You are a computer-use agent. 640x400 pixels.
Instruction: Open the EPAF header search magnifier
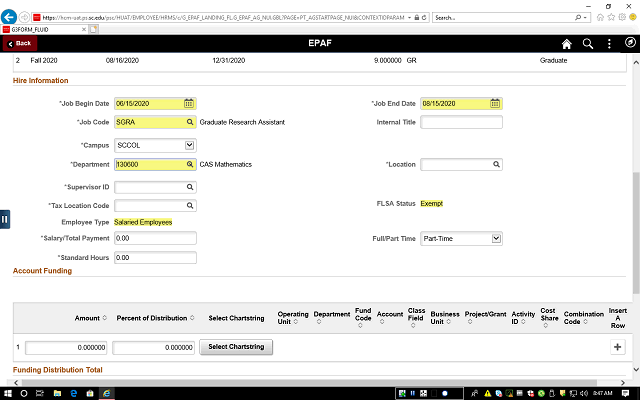[588, 44]
